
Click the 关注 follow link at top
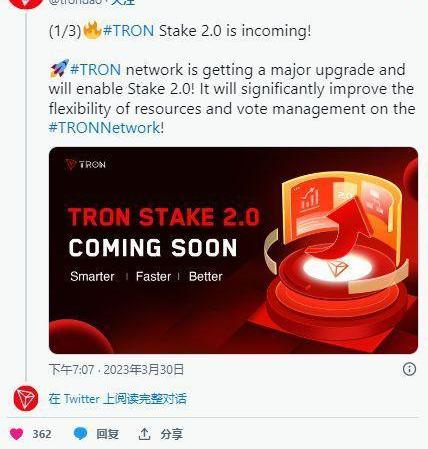[123, 2]
